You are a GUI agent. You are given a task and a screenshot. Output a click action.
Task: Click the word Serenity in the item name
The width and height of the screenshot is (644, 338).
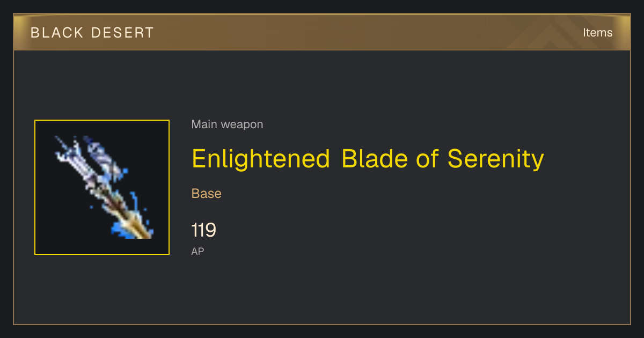[496, 159]
